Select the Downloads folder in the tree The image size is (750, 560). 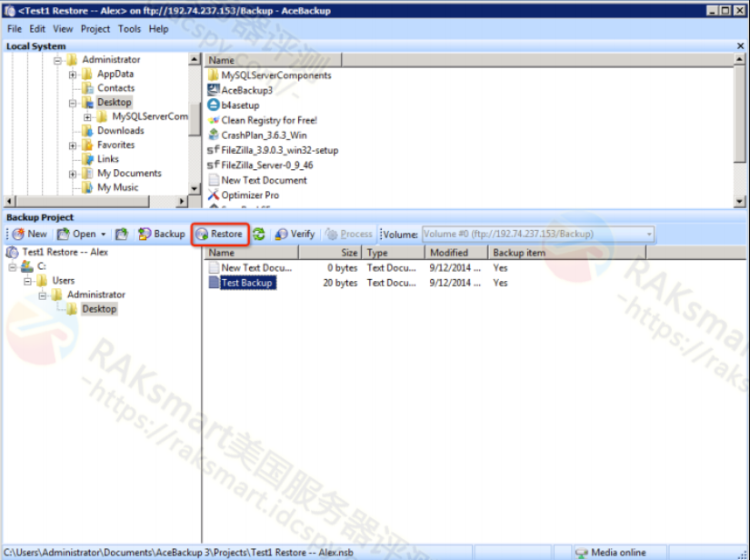(x=121, y=131)
